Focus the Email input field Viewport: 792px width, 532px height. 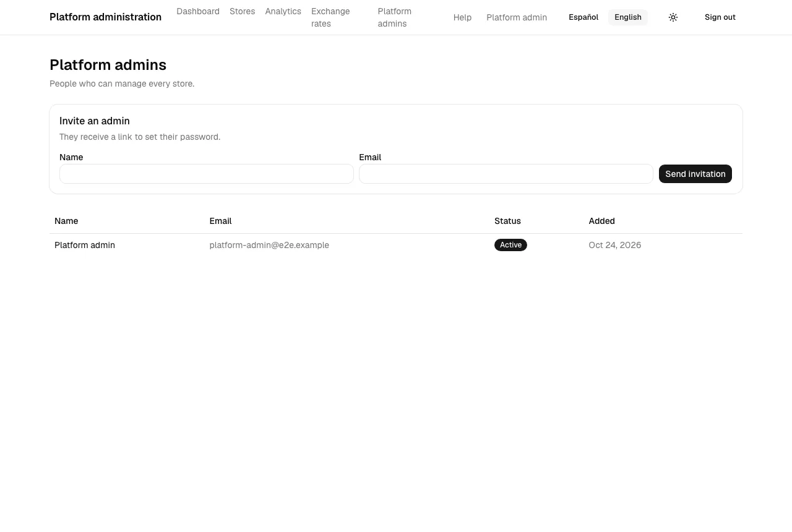click(x=506, y=174)
